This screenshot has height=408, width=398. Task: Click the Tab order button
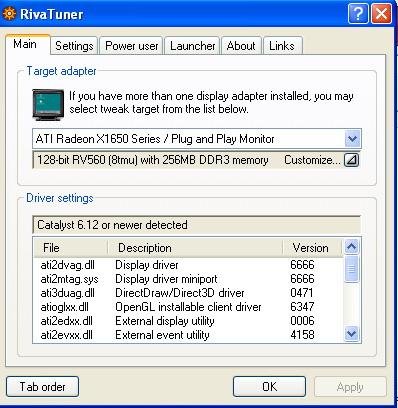coord(42,387)
